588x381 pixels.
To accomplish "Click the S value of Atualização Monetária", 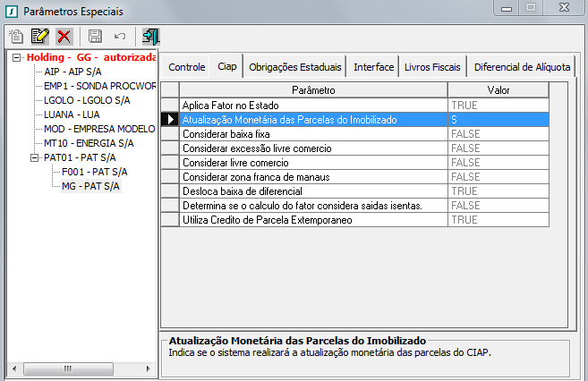I will pos(499,120).
